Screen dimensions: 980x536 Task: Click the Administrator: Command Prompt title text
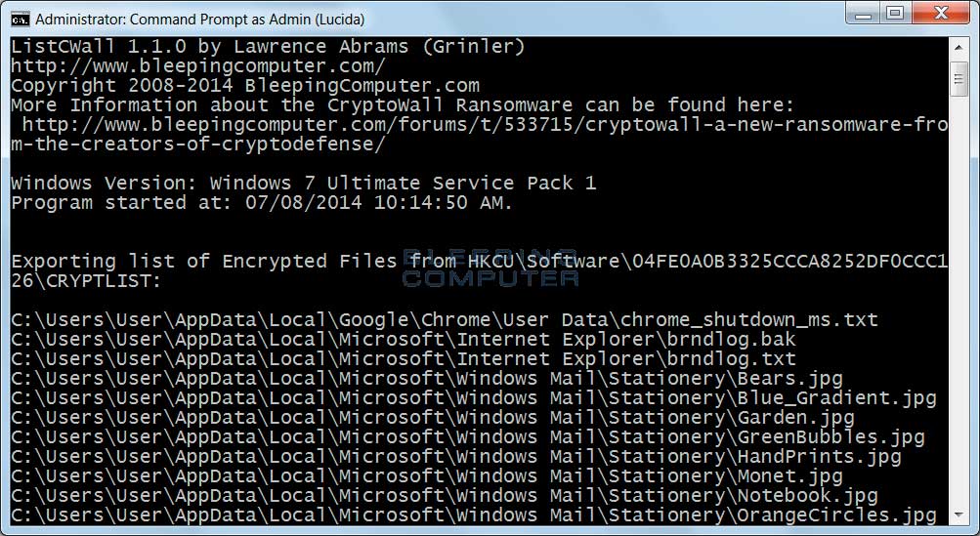tap(187, 18)
